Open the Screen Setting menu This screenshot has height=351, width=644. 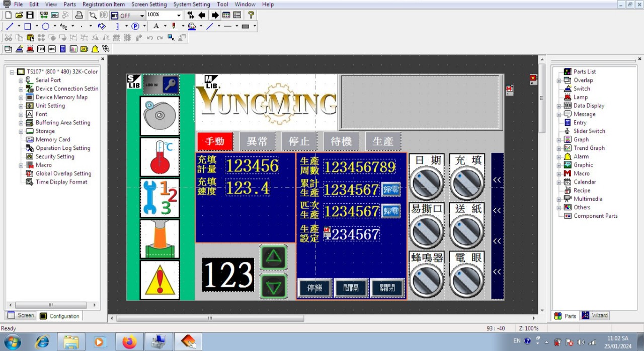point(149,4)
